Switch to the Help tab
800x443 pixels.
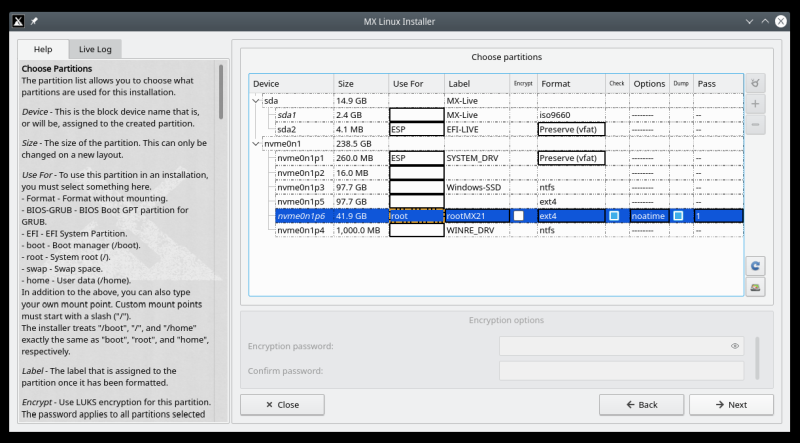43,49
